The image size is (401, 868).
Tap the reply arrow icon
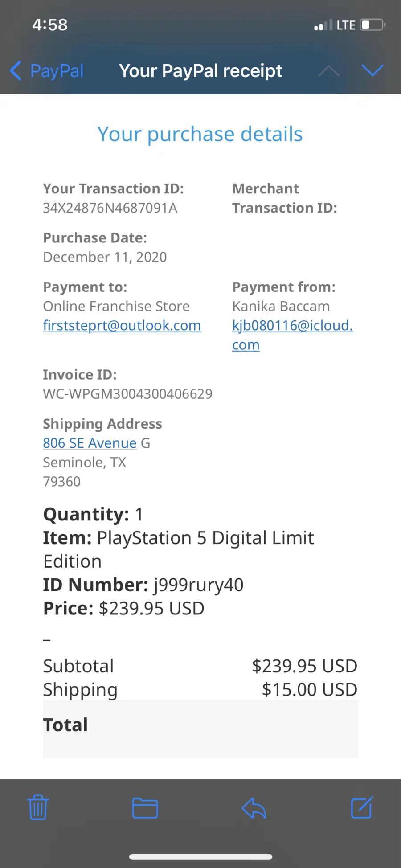click(254, 808)
